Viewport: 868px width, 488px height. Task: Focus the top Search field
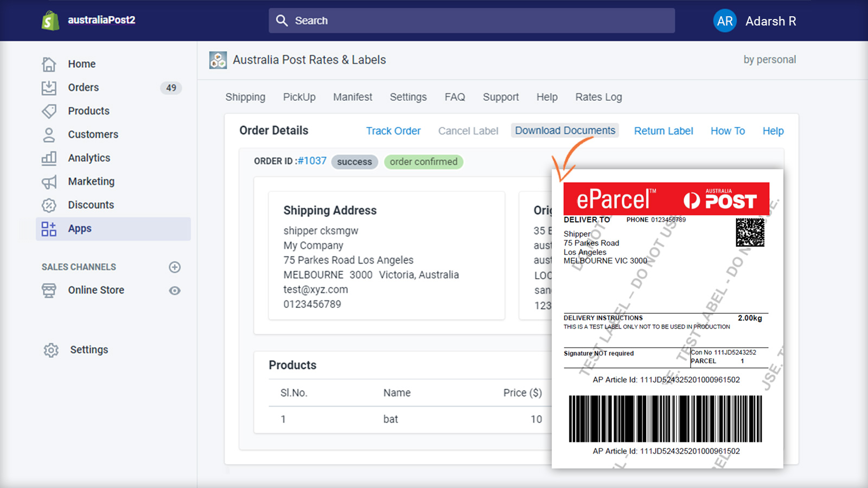[472, 21]
